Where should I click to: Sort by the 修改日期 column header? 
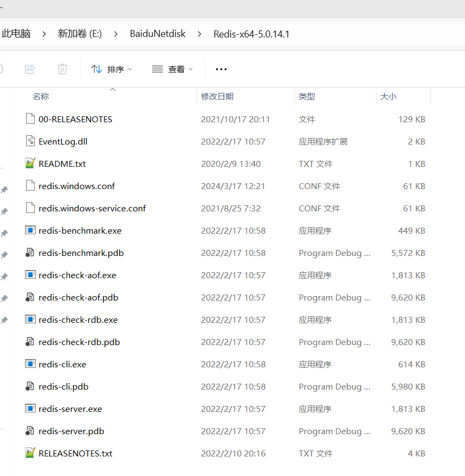tap(217, 97)
